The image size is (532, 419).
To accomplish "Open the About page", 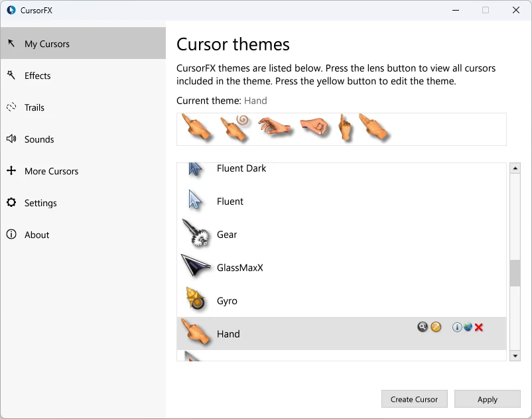I will click(x=83, y=235).
